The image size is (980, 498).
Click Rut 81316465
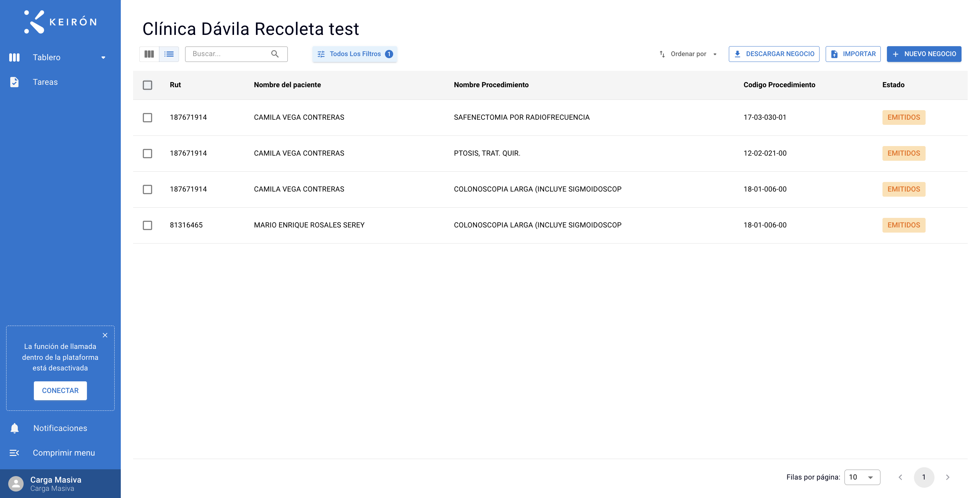186,225
